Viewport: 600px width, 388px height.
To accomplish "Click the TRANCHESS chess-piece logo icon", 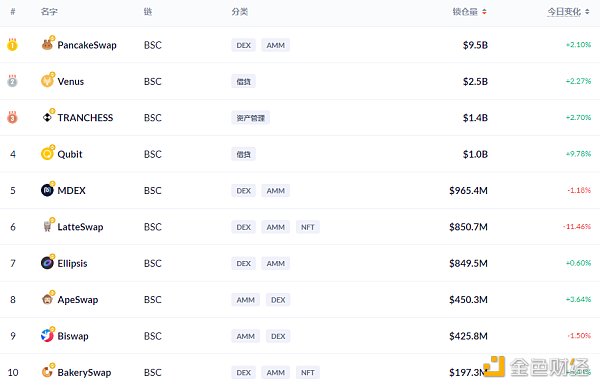I will click(47, 117).
